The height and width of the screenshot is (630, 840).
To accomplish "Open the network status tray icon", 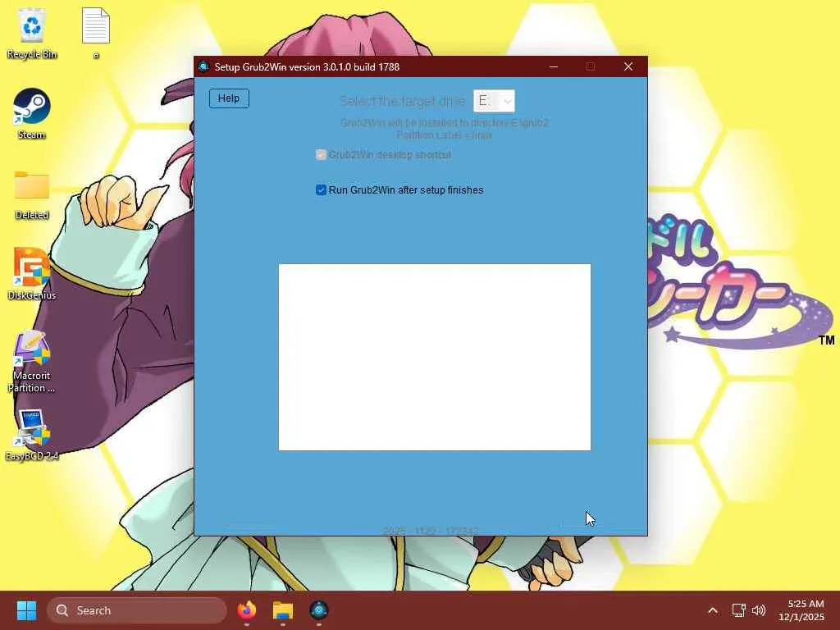I will pyautogui.click(x=739, y=610).
